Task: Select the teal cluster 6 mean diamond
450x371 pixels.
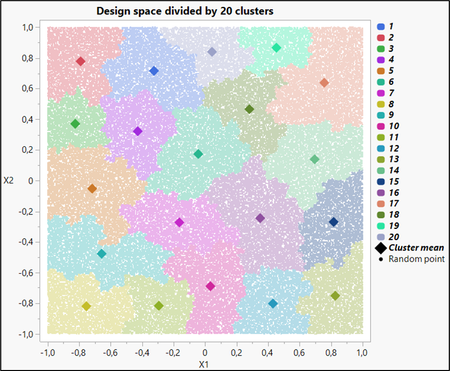Action: (198, 154)
